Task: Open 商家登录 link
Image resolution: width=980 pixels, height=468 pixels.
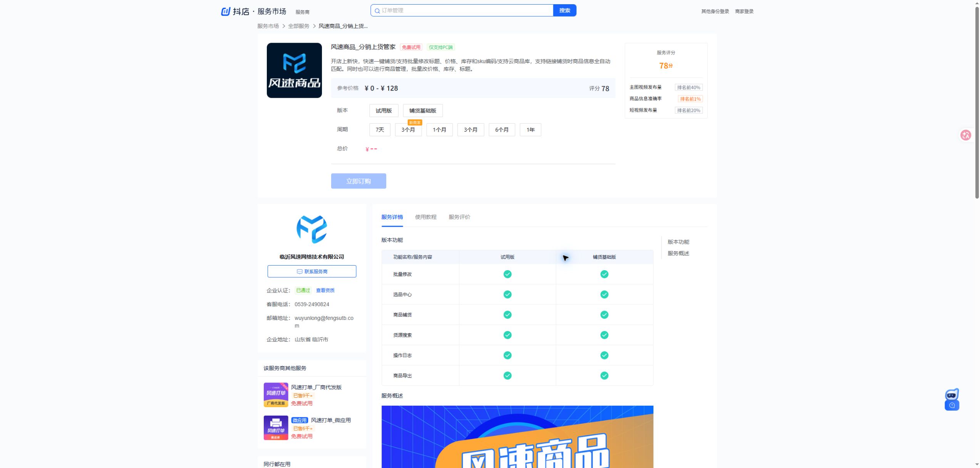Action: point(744,11)
